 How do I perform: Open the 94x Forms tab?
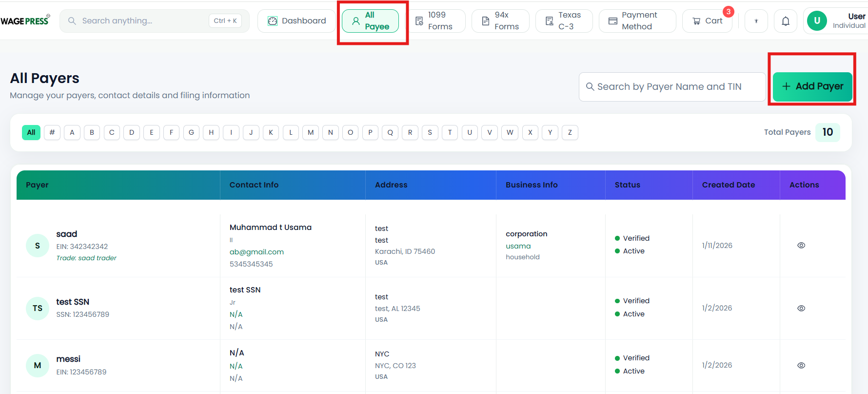(500, 21)
